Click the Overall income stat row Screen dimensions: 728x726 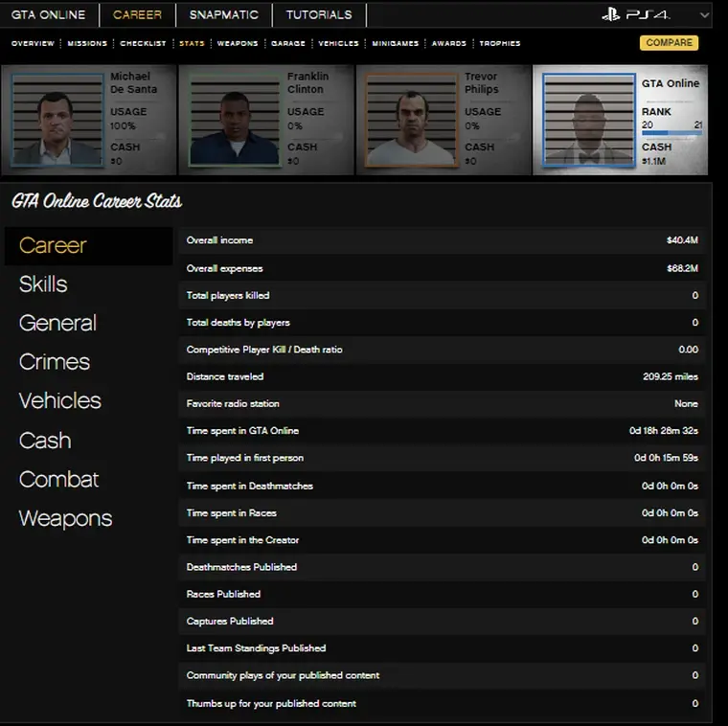(442, 240)
